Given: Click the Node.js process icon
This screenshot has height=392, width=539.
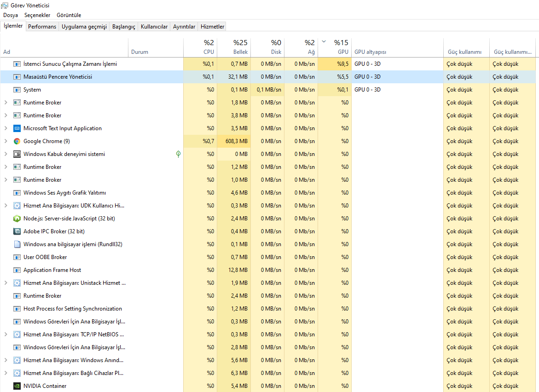Looking at the screenshot, I should (x=17, y=219).
